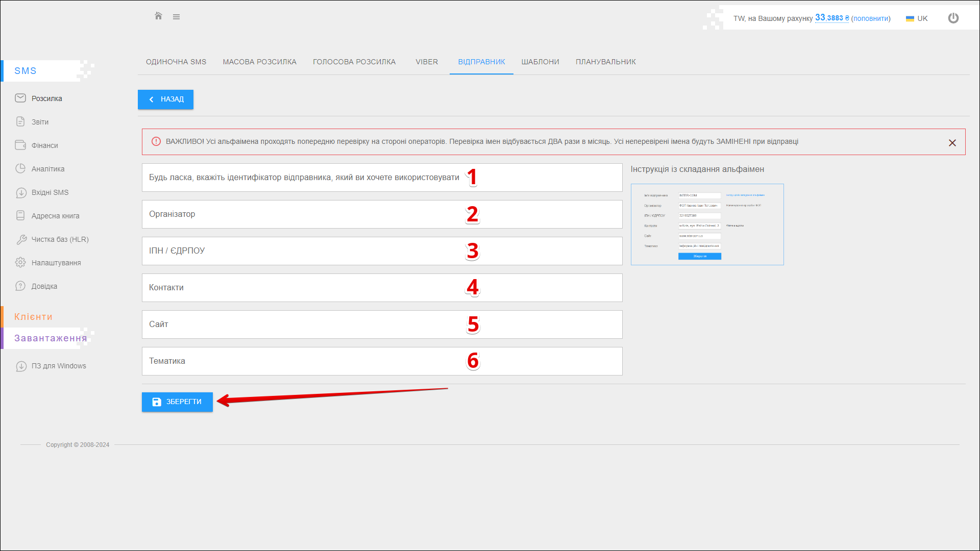Dismiss the ВАЖЛИВО warning banner
Viewport: 980px width, 551px height.
tap(952, 143)
